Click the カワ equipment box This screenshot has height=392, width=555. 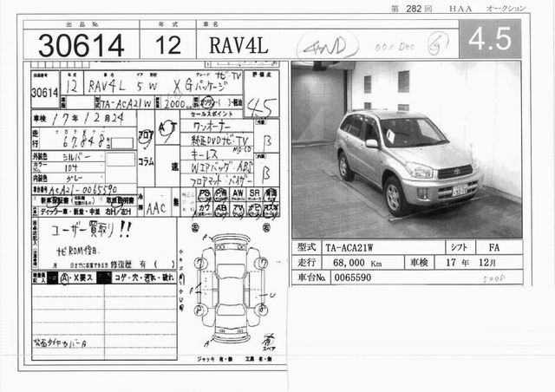[x=205, y=209]
